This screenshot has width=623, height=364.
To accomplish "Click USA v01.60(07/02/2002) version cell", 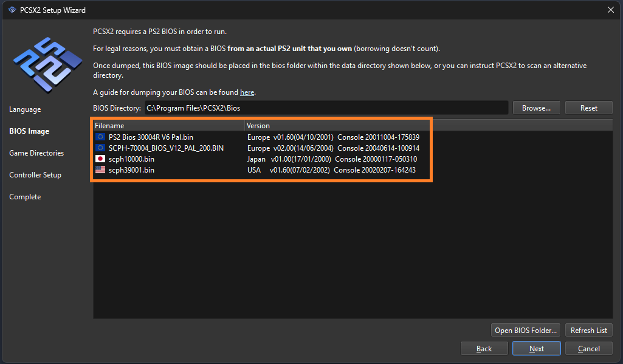I will click(x=331, y=170).
